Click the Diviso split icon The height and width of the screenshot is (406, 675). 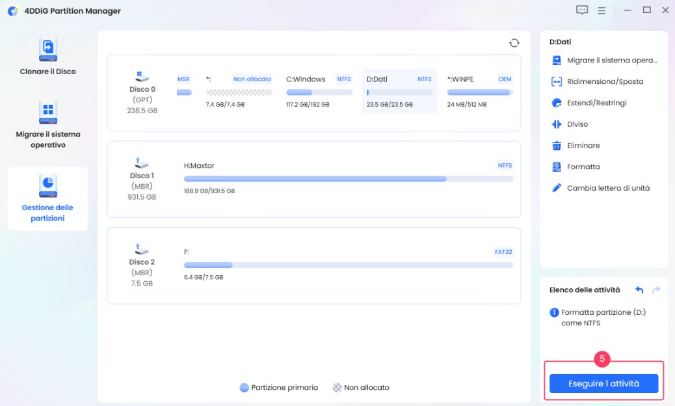(x=557, y=124)
